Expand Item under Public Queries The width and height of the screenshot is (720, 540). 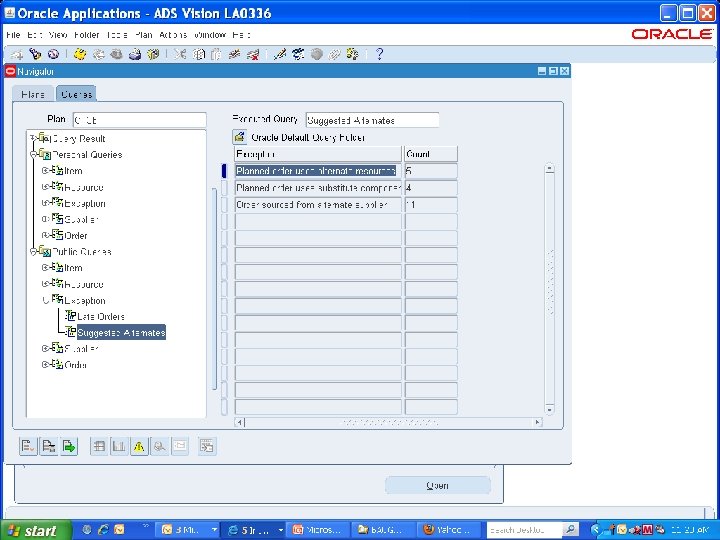(45, 267)
